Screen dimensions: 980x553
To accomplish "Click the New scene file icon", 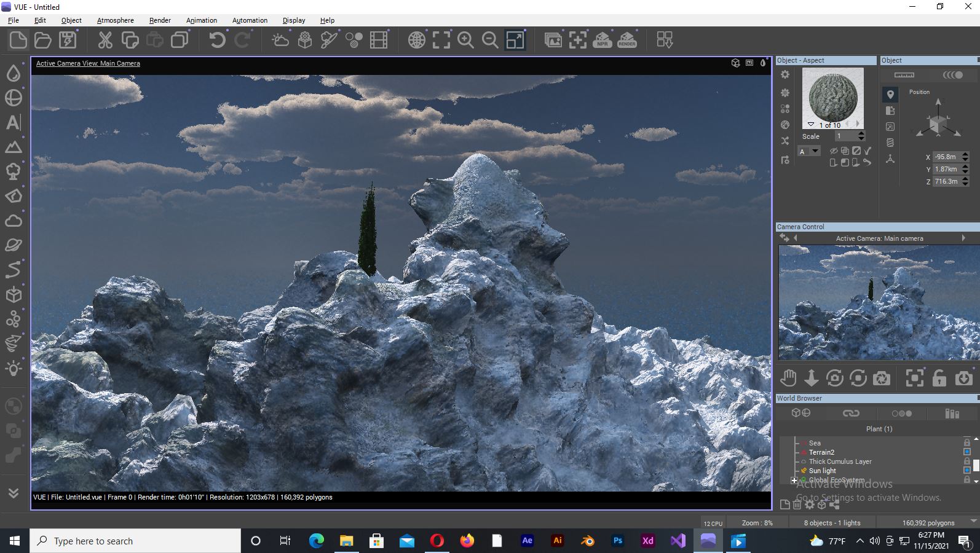I will [x=18, y=41].
